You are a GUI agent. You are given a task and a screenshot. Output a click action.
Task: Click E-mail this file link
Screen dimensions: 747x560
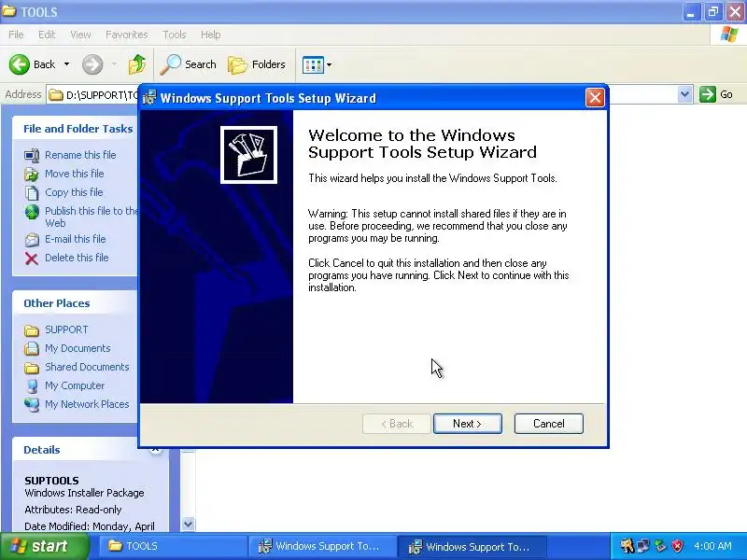76,239
